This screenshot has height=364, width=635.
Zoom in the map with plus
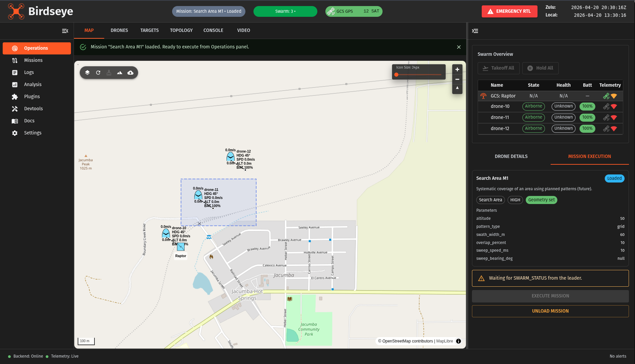[457, 70]
